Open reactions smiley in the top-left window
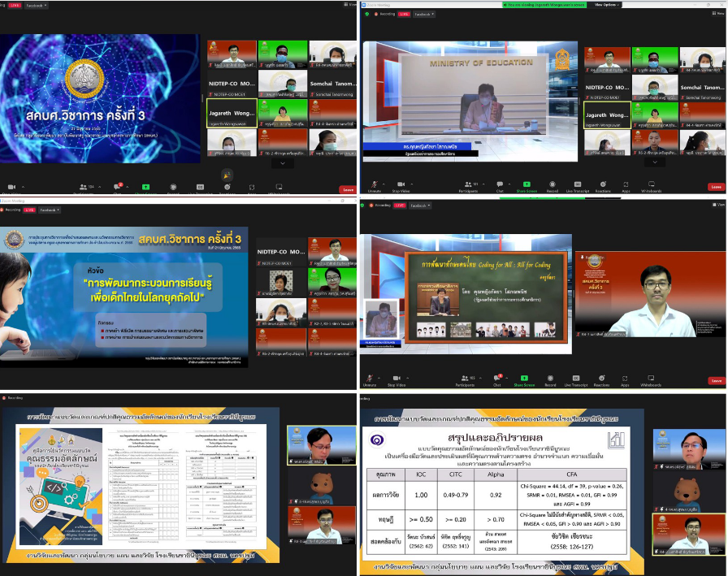Screen dimensions: 728x576 pos(227,187)
